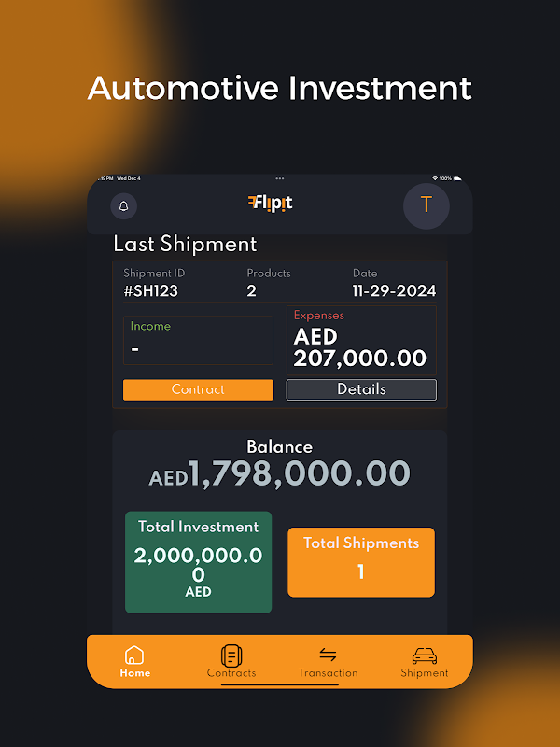Select the Income field box
This screenshot has height=747, width=560.
(x=198, y=340)
